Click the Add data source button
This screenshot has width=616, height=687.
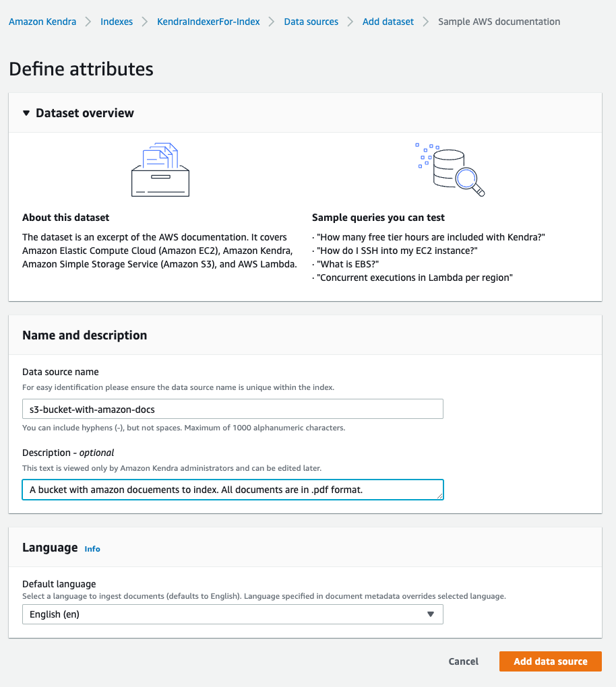pos(550,661)
